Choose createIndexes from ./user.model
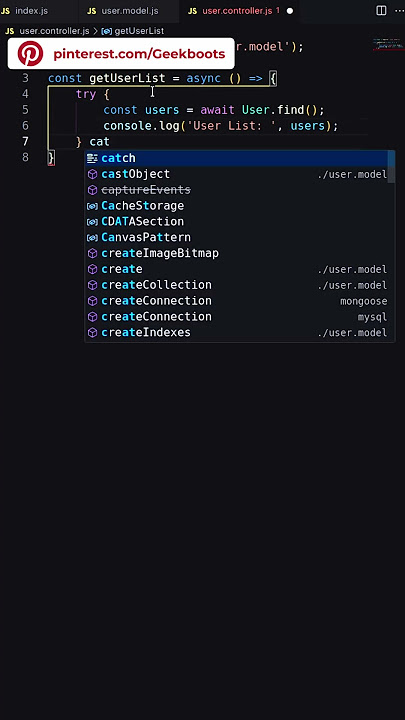 pos(240,332)
